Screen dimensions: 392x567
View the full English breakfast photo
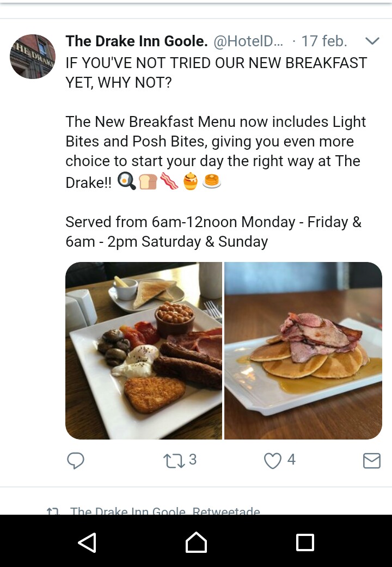(x=144, y=350)
